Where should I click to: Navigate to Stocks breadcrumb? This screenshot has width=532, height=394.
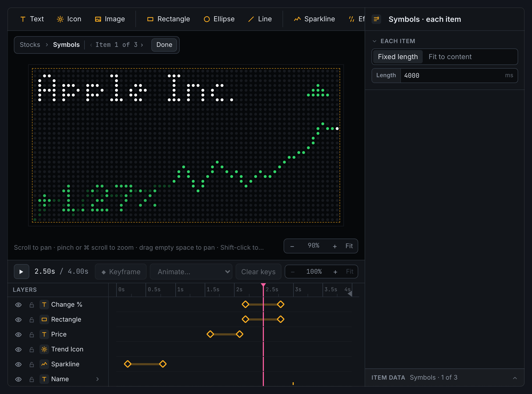[x=30, y=45]
